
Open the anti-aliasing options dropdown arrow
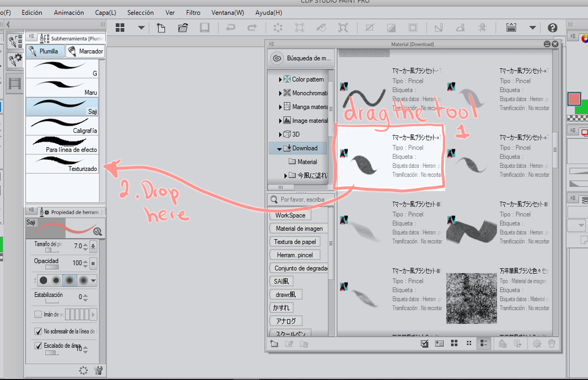pos(93,280)
